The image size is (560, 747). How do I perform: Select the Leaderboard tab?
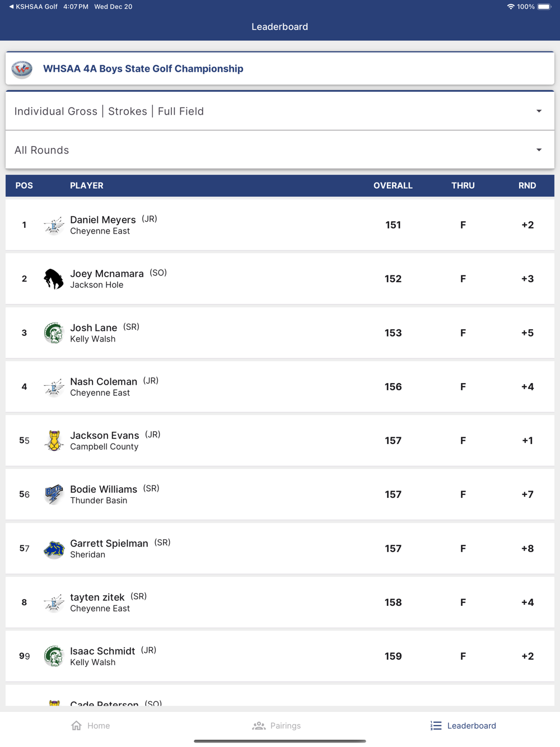pyautogui.click(x=463, y=726)
